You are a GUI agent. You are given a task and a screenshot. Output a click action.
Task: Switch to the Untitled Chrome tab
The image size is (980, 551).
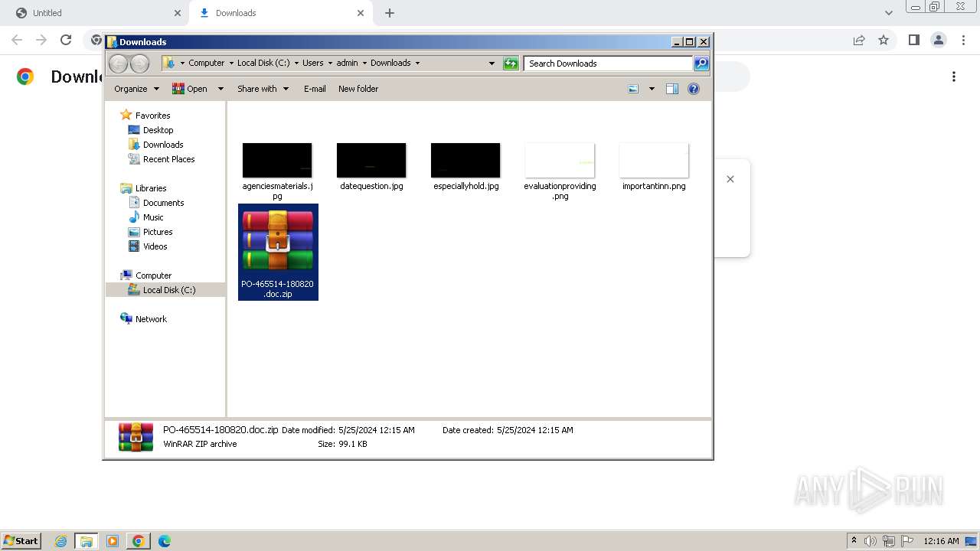pyautogui.click(x=96, y=13)
